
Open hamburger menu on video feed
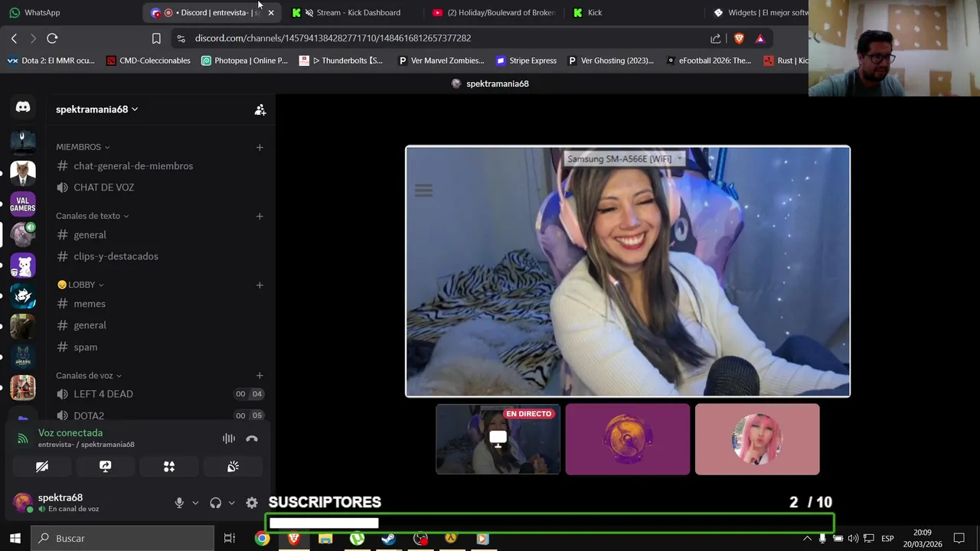[x=423, y=191]
